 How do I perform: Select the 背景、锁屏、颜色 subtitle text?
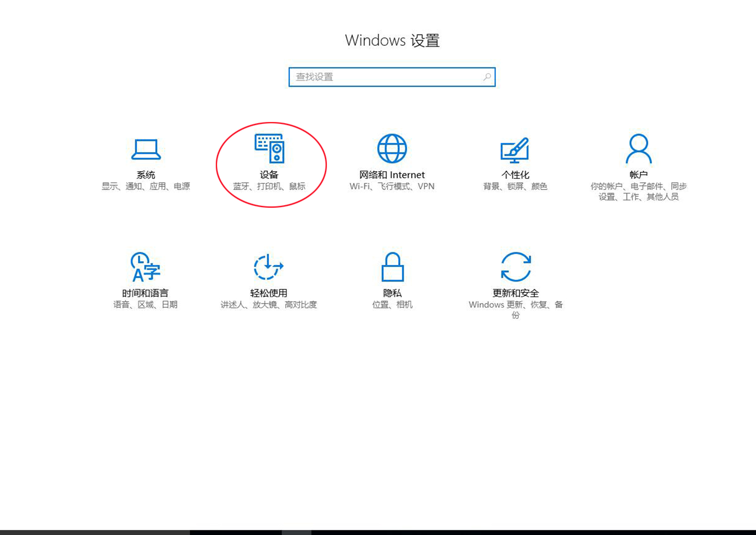coord(515,186)
